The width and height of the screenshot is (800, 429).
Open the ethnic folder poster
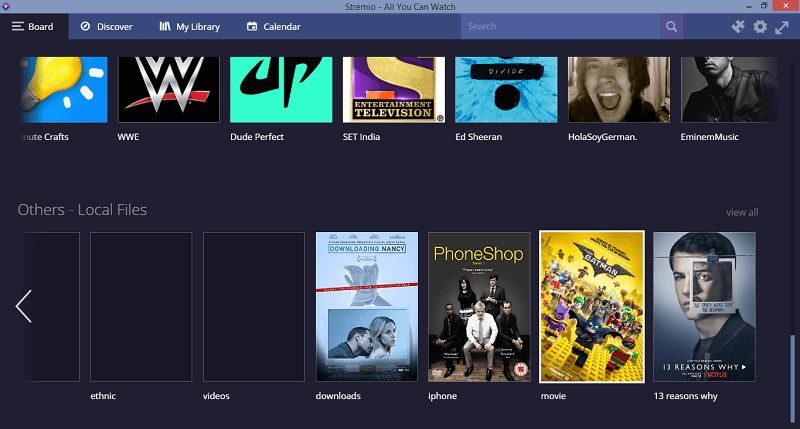[x=141, y=307]
